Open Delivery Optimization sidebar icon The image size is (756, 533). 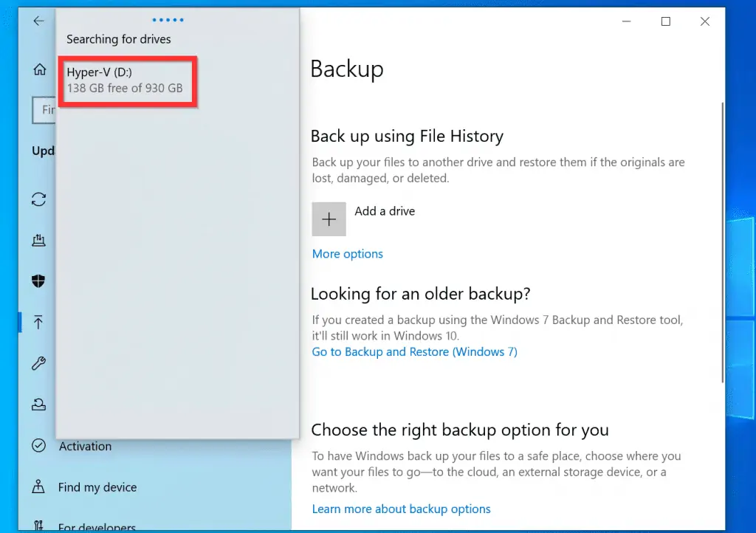[38, 240]
